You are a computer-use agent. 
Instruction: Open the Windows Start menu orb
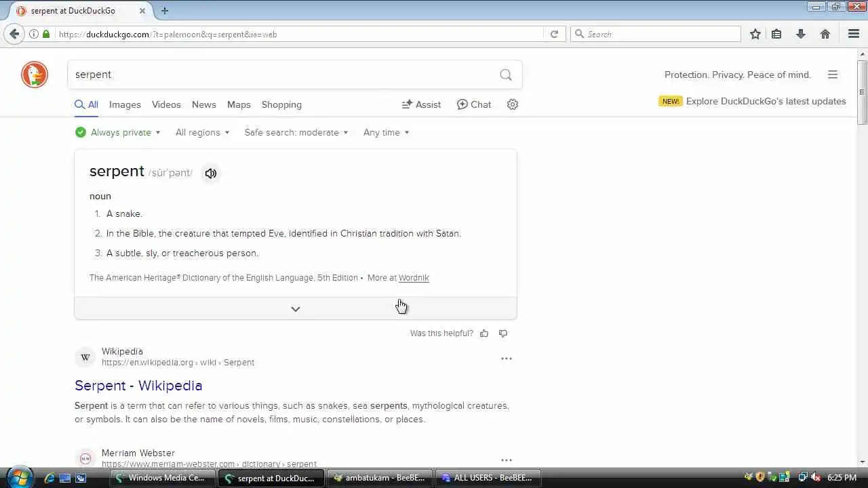[x=18, y=477]
